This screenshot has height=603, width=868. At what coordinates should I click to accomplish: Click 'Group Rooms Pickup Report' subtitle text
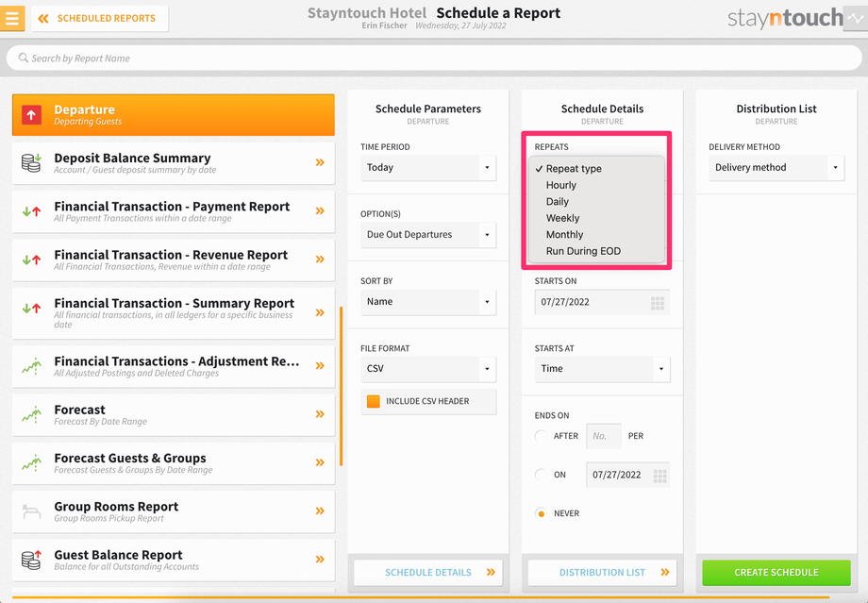(x=109, y=518)
